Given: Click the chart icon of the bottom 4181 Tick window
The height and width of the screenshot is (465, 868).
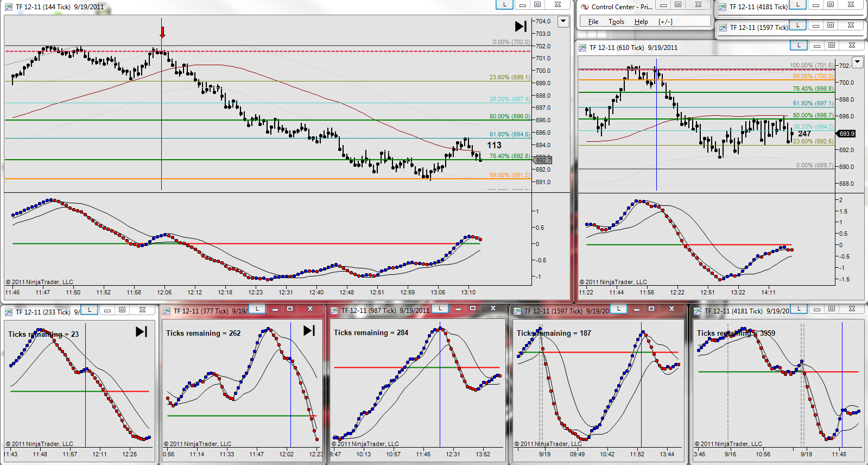Looking at the screenshot, I should 698,311.
